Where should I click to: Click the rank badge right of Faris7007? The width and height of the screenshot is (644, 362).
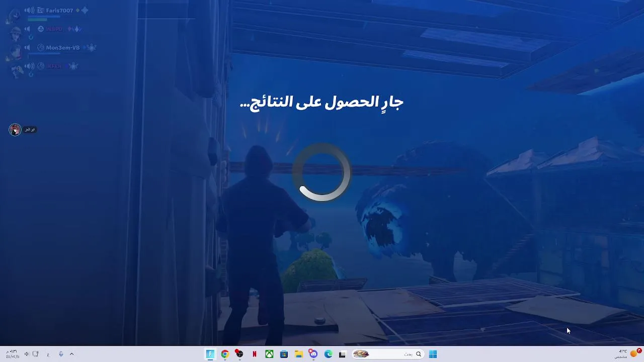pos(85,11)
